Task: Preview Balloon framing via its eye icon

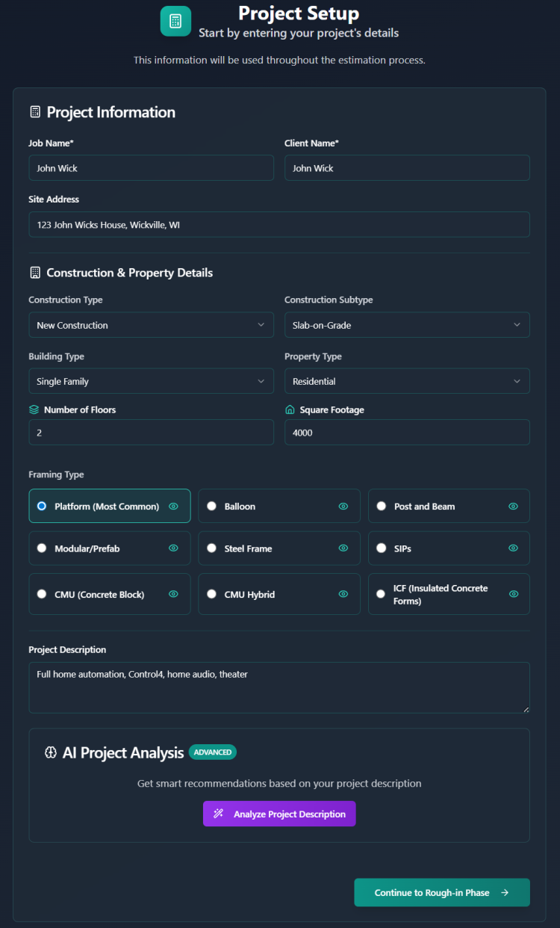Action: click(x=343, y=507)
